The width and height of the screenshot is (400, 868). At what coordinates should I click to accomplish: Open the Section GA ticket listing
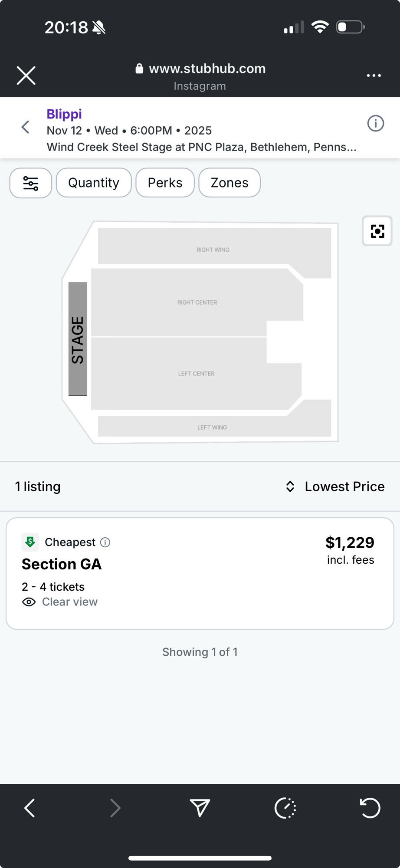coord(200,573)
